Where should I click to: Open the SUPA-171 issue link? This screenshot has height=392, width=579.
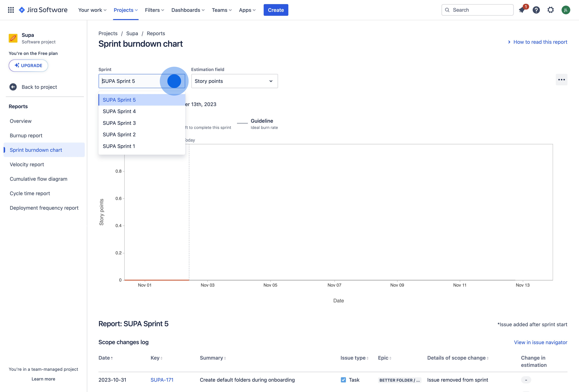pyautogui.click(x=162, y=380)
